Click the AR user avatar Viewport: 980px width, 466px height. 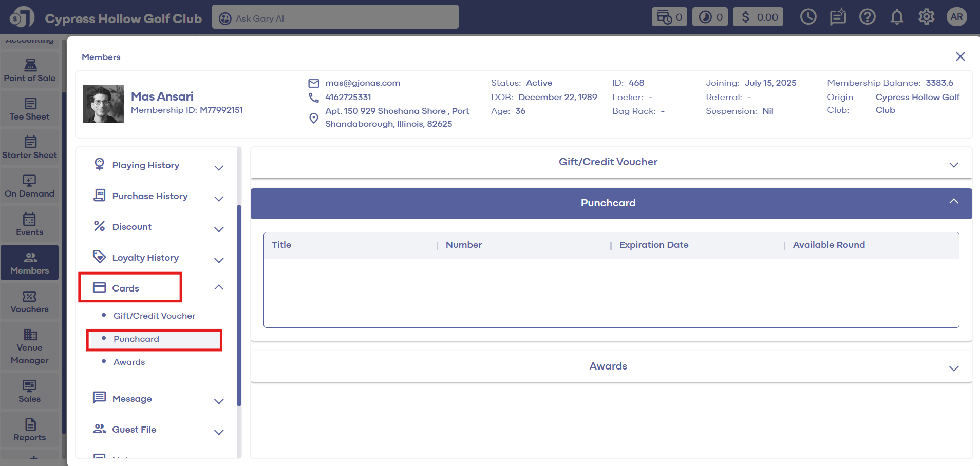(x=956, y=17)
